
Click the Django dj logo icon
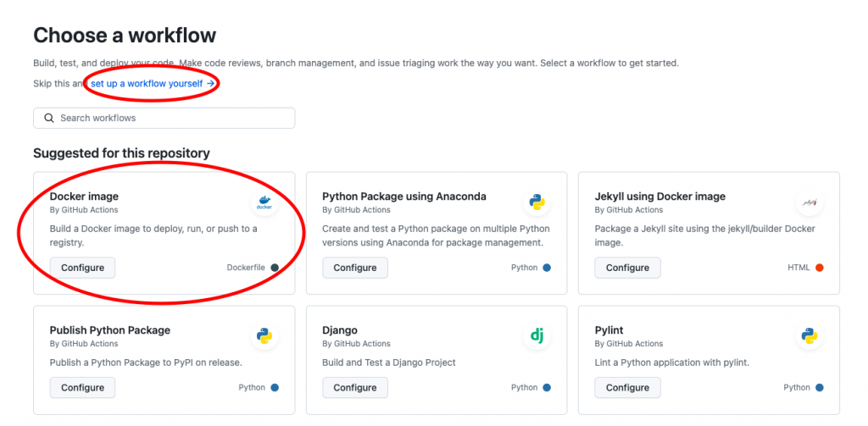[x=537, y=336]
